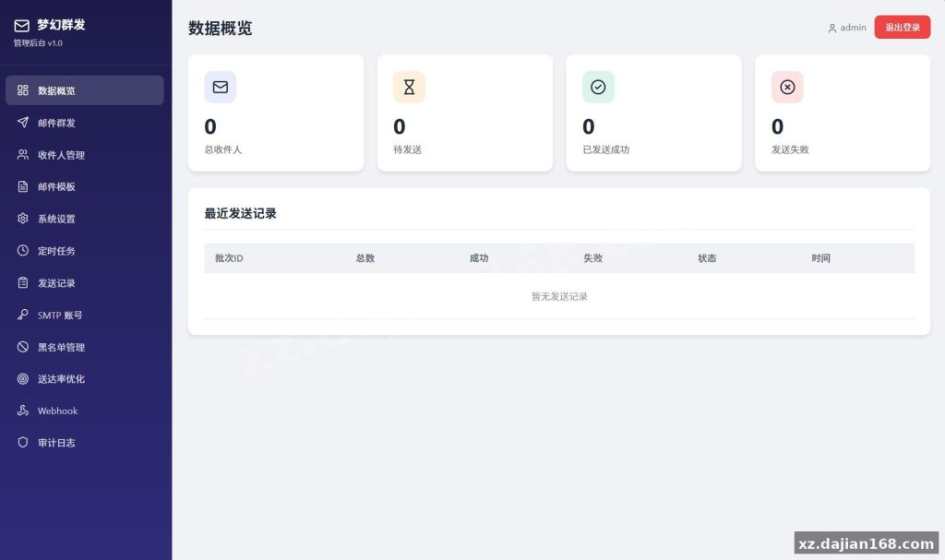Click the hourglass icon on 待发送 card

409,87
